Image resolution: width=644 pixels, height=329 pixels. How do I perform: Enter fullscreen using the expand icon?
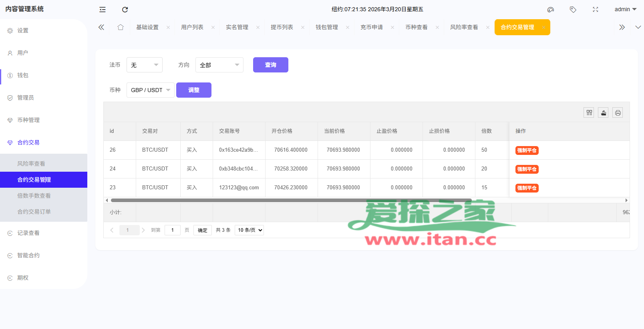(596, 10)
